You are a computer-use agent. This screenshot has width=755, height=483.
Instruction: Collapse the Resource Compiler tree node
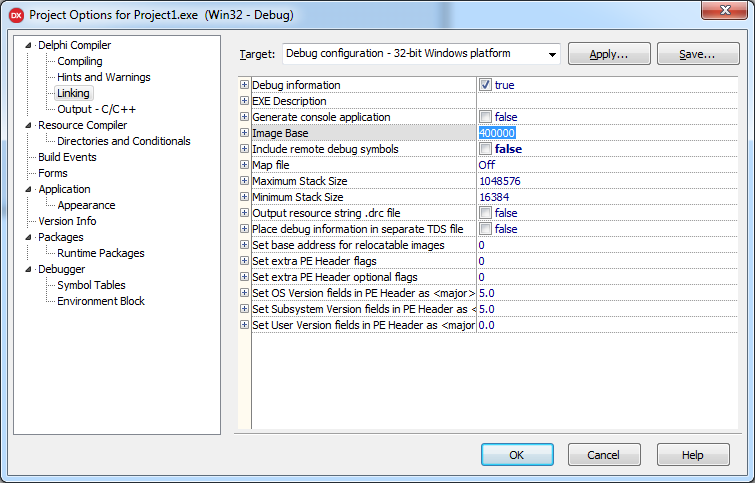point(28,125)
